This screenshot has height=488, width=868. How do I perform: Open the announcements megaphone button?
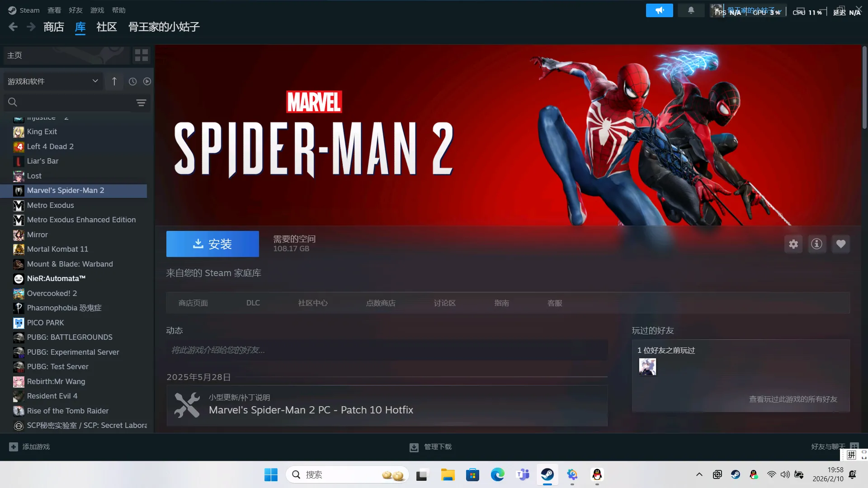[659, 10]
